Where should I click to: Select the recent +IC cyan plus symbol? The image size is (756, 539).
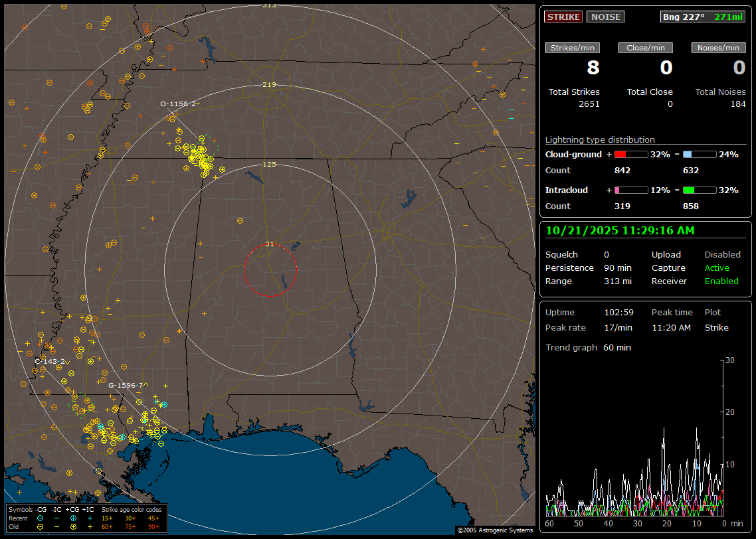[x=90, y=518]
